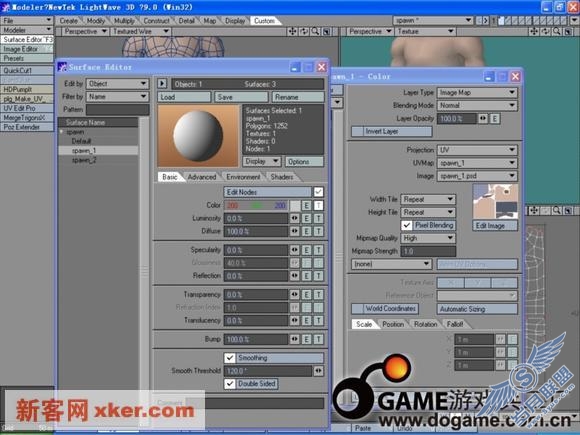Click the color swatch box beside Color values
Screen dimensions: 580x435
pyautogui.click(x=295, y=205)
